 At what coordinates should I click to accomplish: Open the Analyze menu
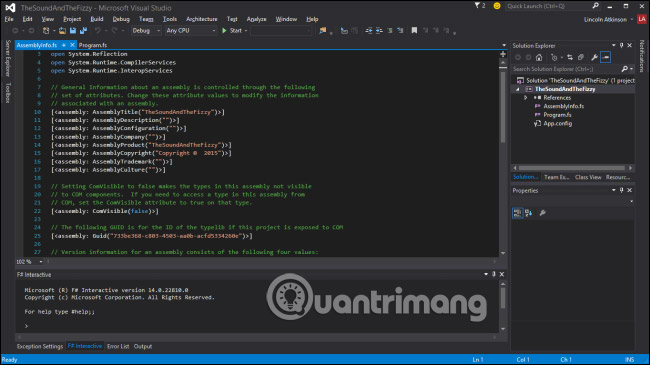pyautogui.click(x=257, y=19)
